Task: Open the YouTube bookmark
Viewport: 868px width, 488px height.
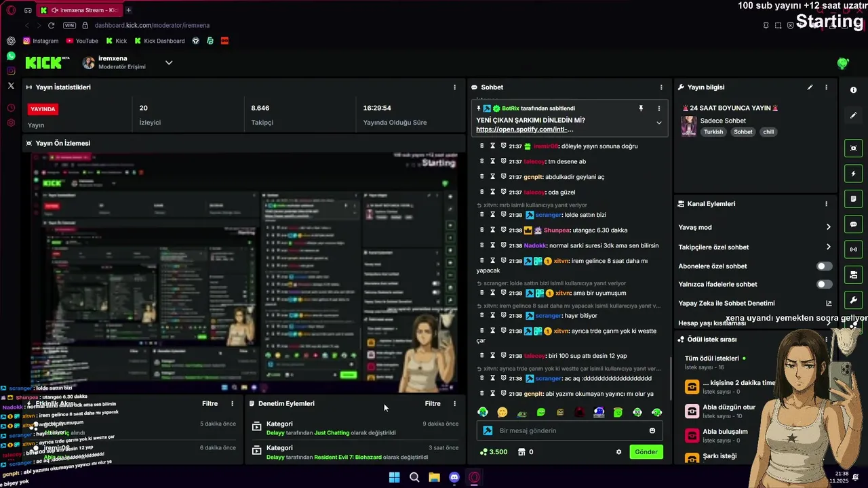Action: pyautogui.click(x=81, y=41)
